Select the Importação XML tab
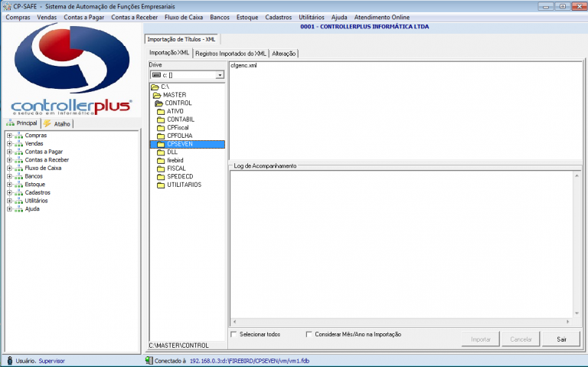 click(x=169, y=53)
